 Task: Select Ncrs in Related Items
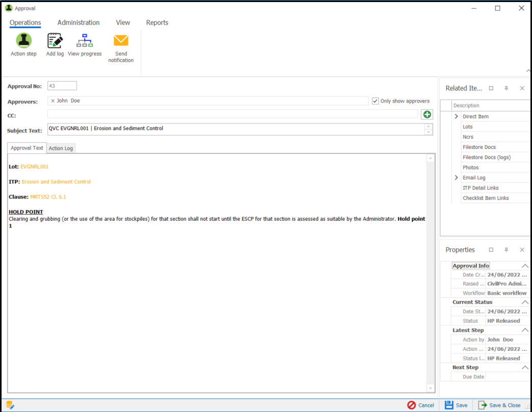click(495, 137)
